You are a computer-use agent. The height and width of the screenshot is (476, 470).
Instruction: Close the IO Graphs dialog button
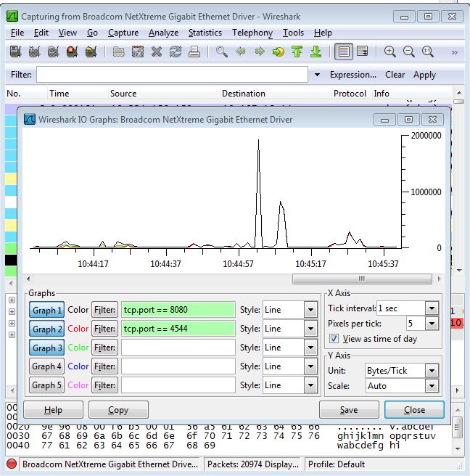[x=414, y=410]
